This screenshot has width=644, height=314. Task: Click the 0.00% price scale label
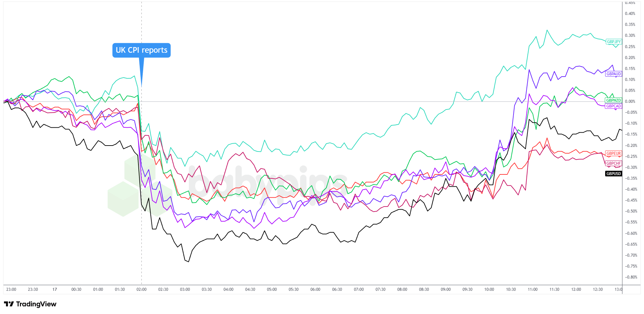pyautogui.click(x=630, y=101)
